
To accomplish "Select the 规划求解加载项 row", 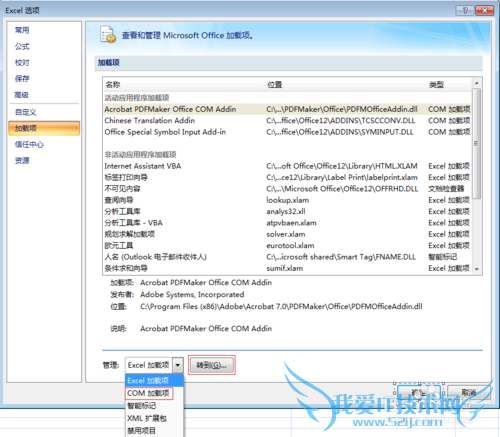I will pyautogui.click(x=287, y=234).
